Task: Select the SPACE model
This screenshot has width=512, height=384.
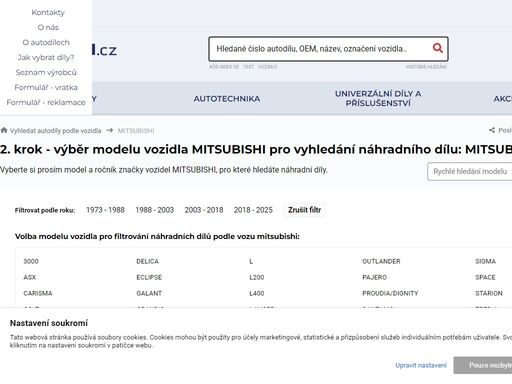Action: [485, 277]
